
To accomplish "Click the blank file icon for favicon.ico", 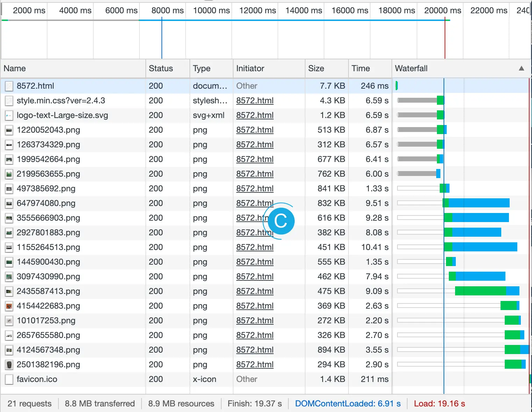I will (9, 379).
